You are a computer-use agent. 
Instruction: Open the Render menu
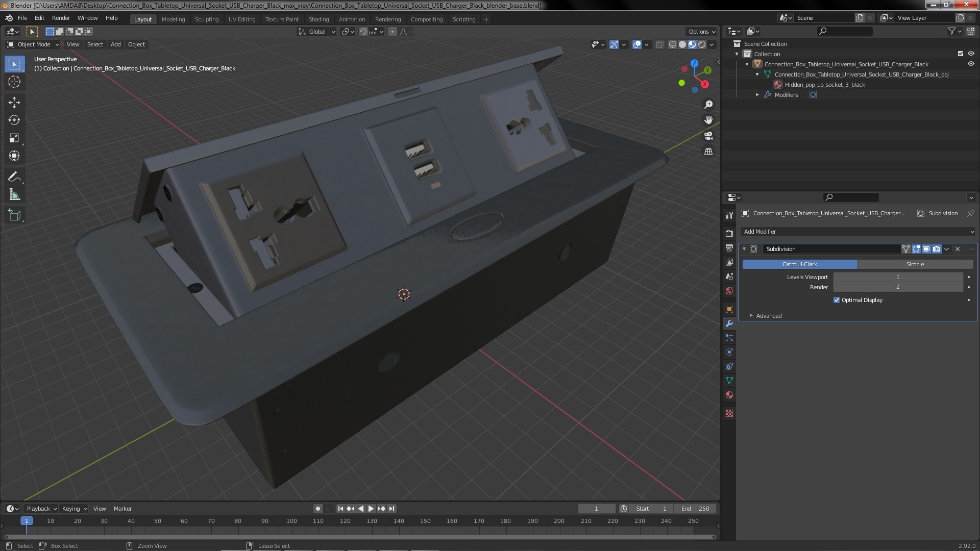(61, 18)
